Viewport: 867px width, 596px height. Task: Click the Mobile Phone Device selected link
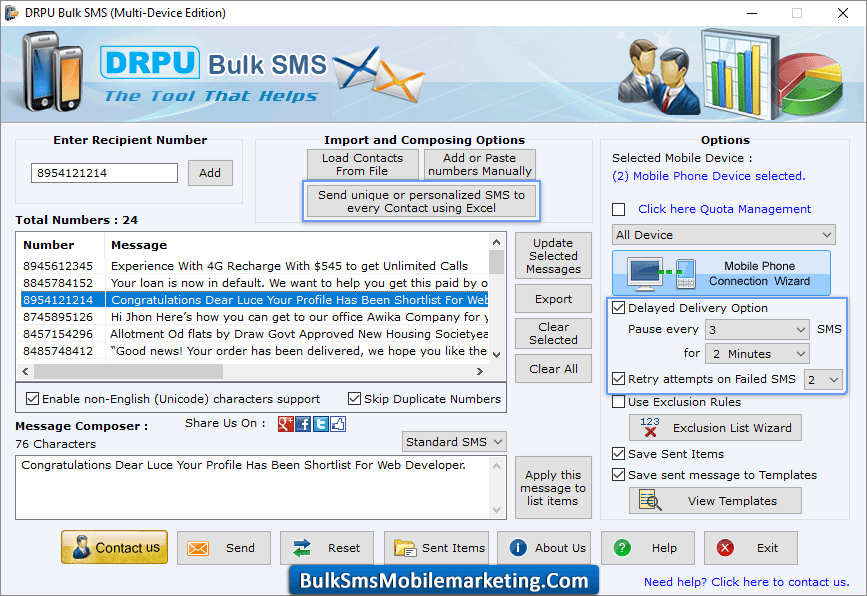tap(708, 176)
